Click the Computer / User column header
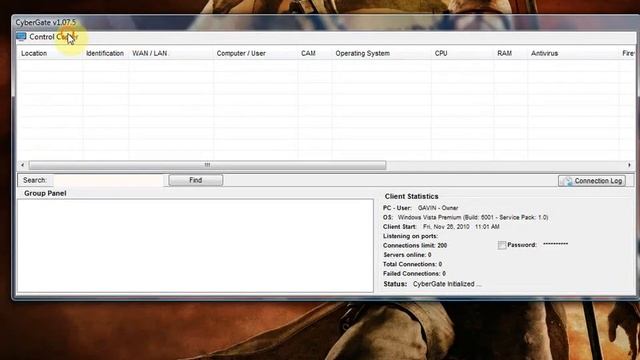Image resolution: width=640 pixels, height=360 pixels. coord(241,53)
